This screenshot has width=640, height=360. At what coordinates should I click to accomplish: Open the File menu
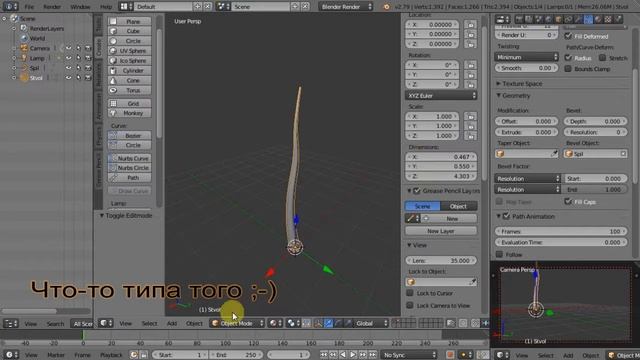(x=29, y=7)
